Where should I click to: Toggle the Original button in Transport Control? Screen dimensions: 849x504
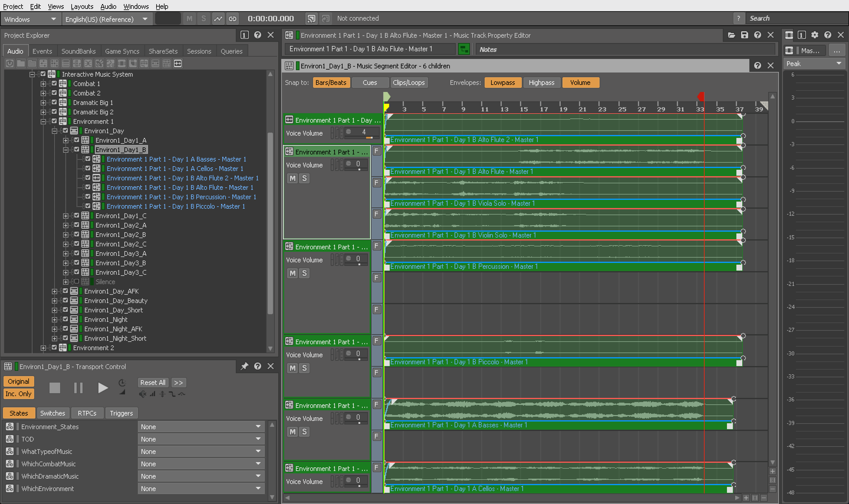click(x=19, y=381)
